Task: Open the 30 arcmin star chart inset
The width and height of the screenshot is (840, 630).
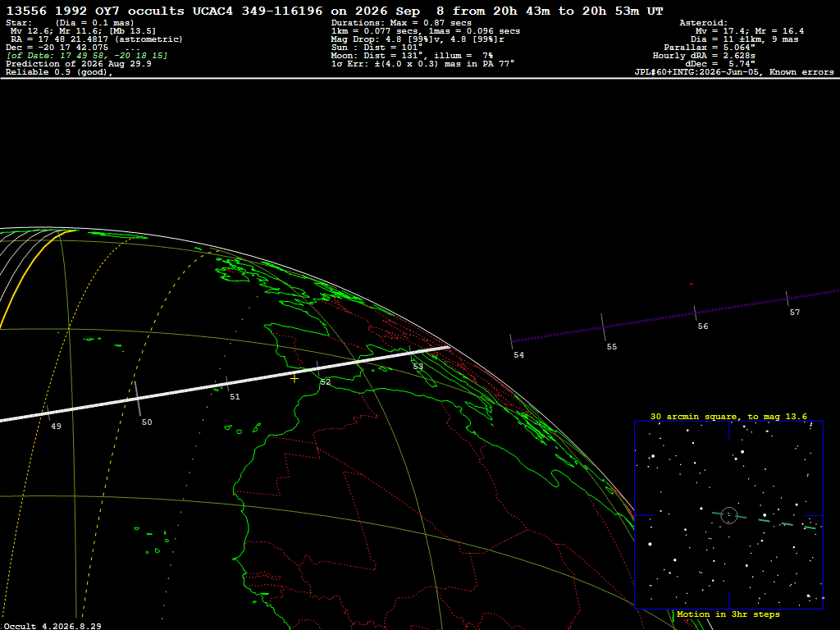Action: pos(728,515)
